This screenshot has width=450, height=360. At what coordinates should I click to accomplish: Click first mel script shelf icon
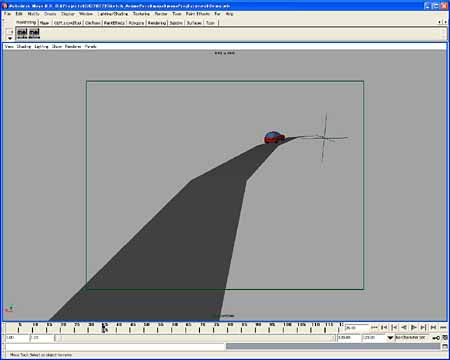point(22,33)
